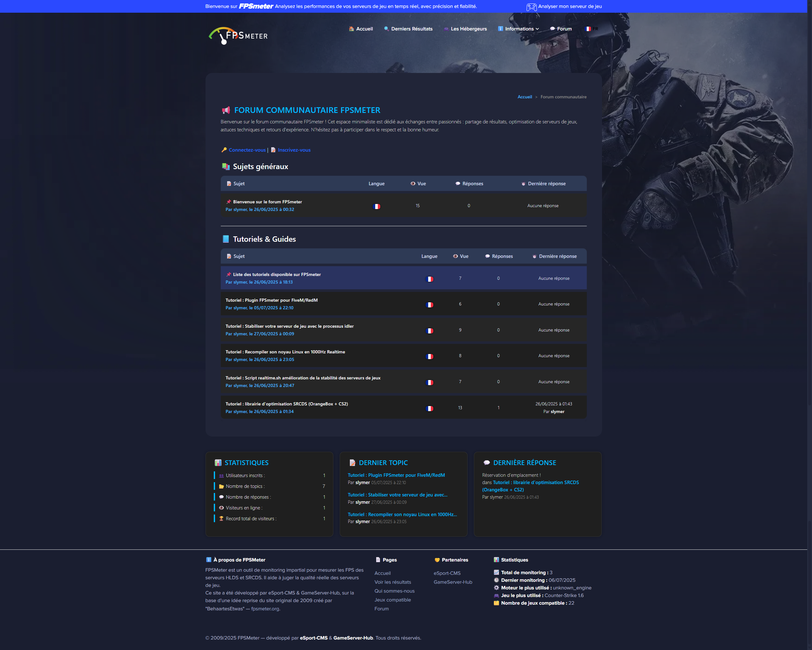Screen dimensions: 812x650
Task: Click the megaphone icon by the forum title
Action: point(226,110)
